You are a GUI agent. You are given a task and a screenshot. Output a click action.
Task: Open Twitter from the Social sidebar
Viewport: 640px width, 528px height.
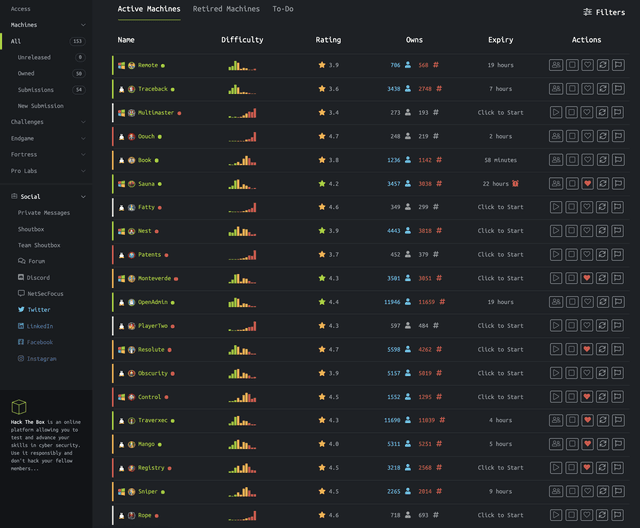pyautogui.click(x=38, y=310)
